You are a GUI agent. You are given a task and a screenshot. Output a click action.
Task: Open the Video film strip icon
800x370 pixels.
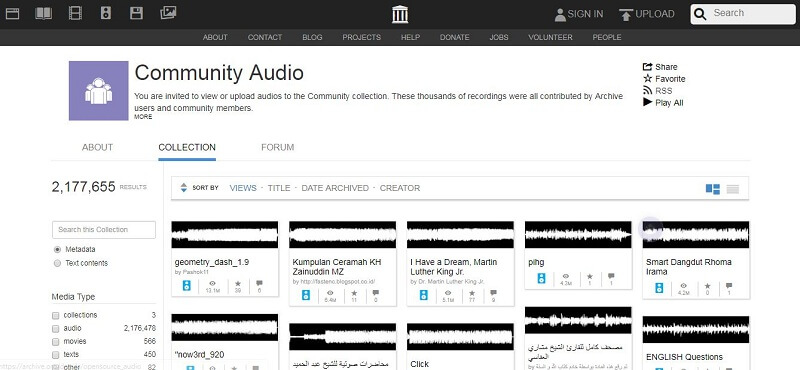tap(75, 14)
